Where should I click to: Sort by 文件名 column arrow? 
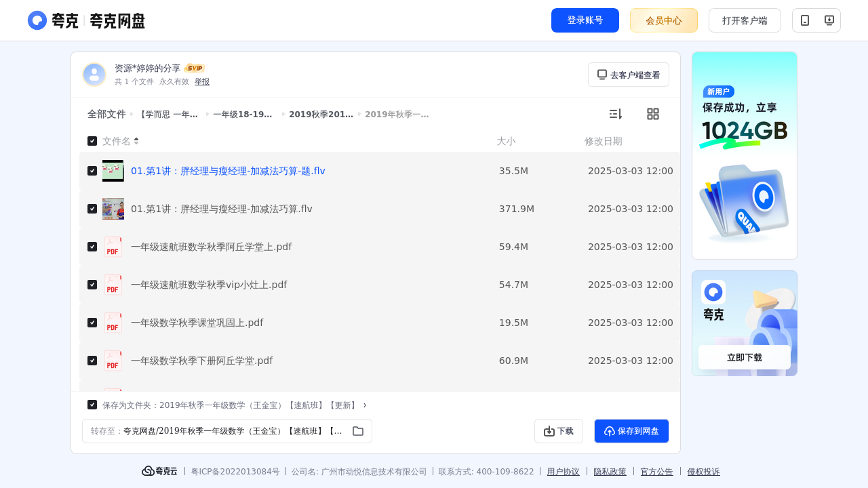click(136, 141)
